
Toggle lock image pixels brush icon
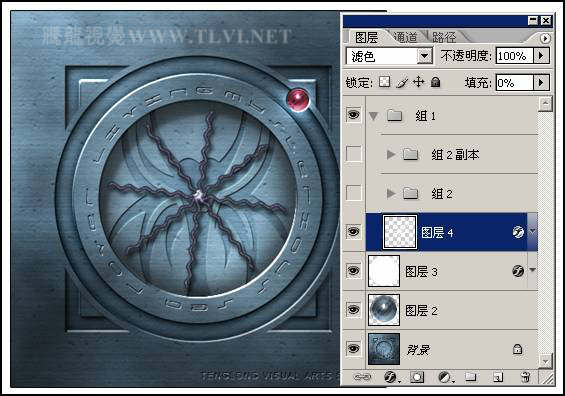(x=402, y=83)
